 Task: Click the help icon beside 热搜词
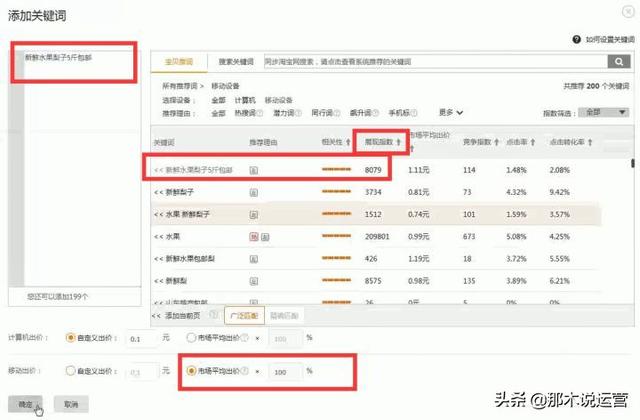click(260, 113)
